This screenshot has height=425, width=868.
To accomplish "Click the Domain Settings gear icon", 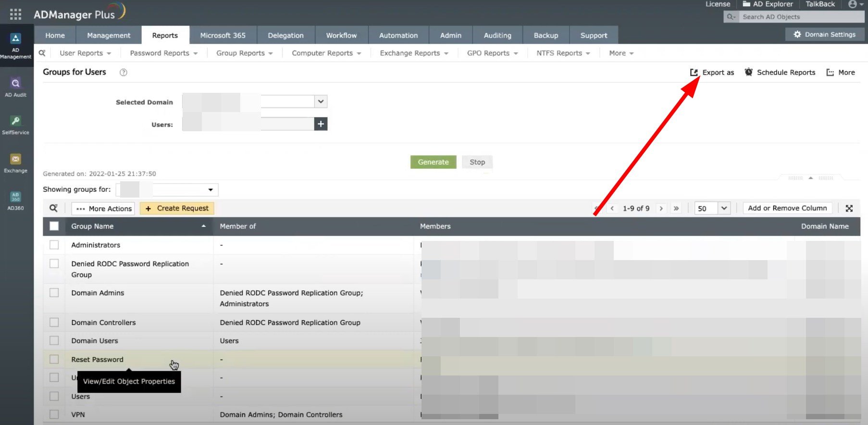I will tap(797, 35).
